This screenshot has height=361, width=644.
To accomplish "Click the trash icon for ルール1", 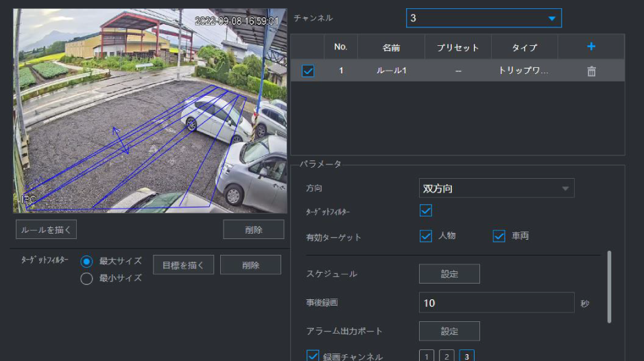I will [x=591, y=71].
